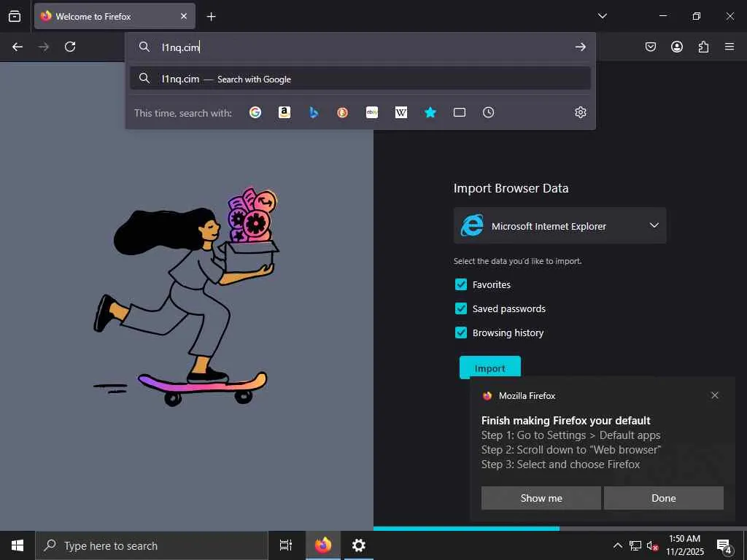747x560 pixels.
Task: Click skateboarding girl illustration
Action: click(x=186, y=296)
